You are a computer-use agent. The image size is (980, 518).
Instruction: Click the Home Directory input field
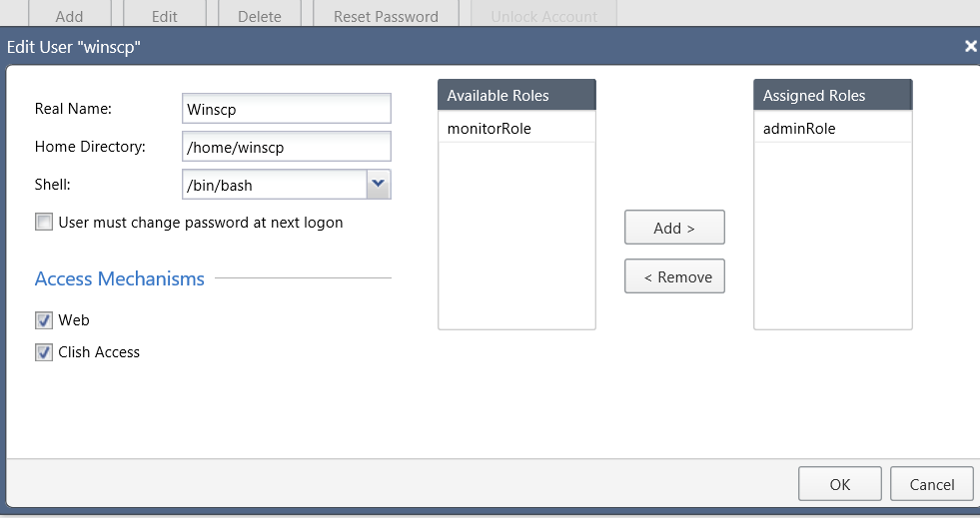(287, 147)
